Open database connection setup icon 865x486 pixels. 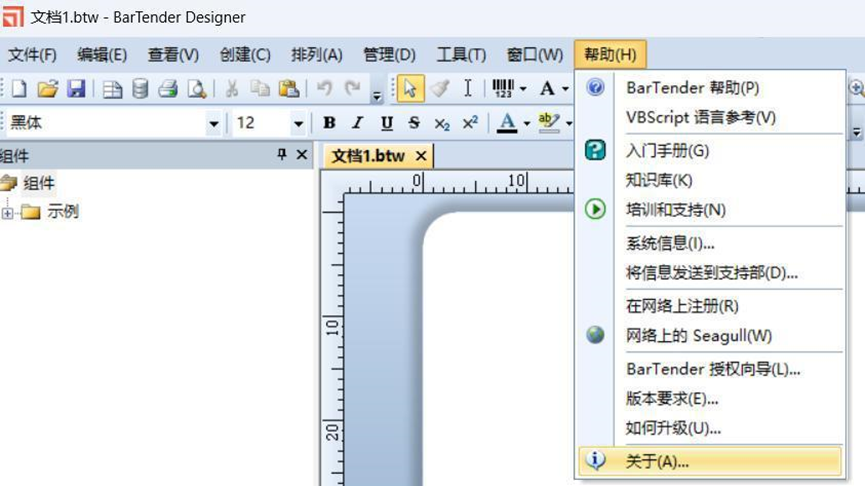(x=140, y=89)
